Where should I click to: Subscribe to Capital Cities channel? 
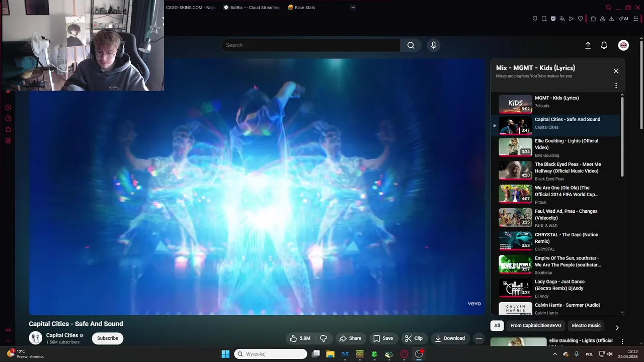pyautogui.click(x=108, y=338)
